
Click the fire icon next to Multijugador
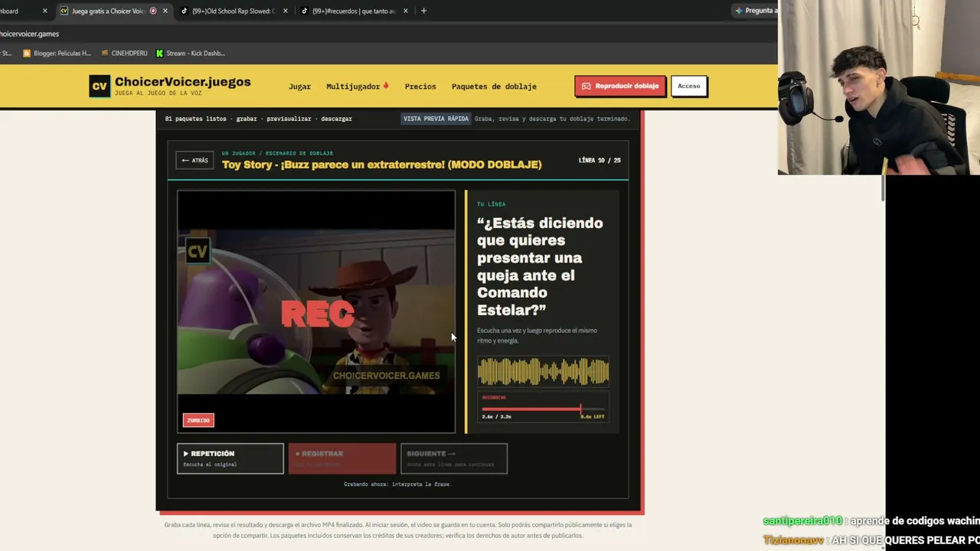point(386,86)
